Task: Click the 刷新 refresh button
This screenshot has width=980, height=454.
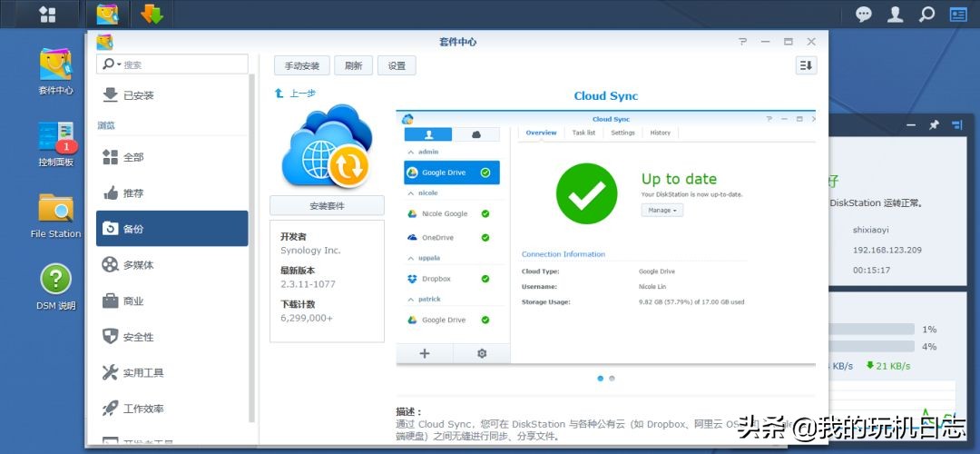Action: coord(353,65)
